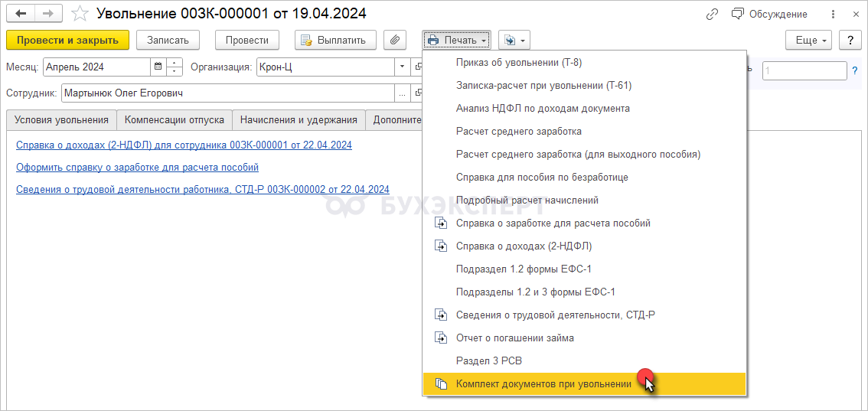Click the number field containing 1
This screenshot has width=868, height=411.
tap(805, 70)
